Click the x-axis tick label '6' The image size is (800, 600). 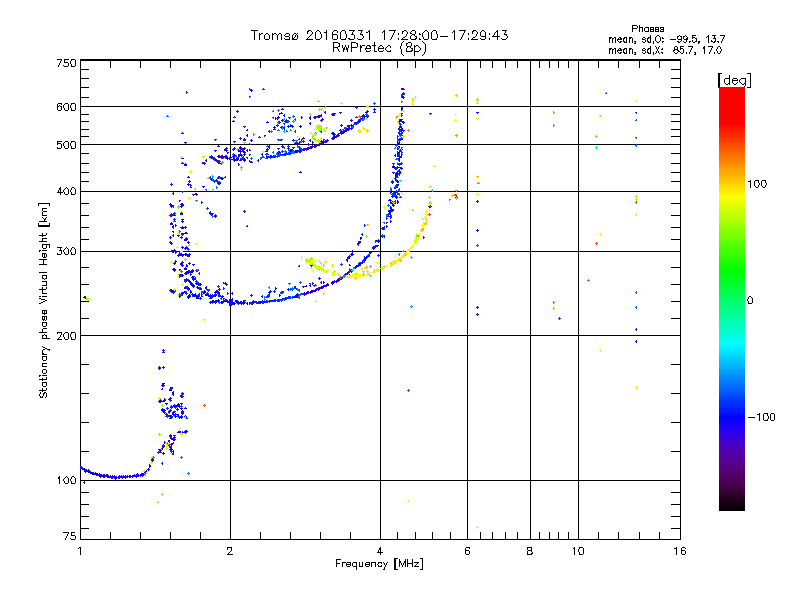click(x=467, y=551)
